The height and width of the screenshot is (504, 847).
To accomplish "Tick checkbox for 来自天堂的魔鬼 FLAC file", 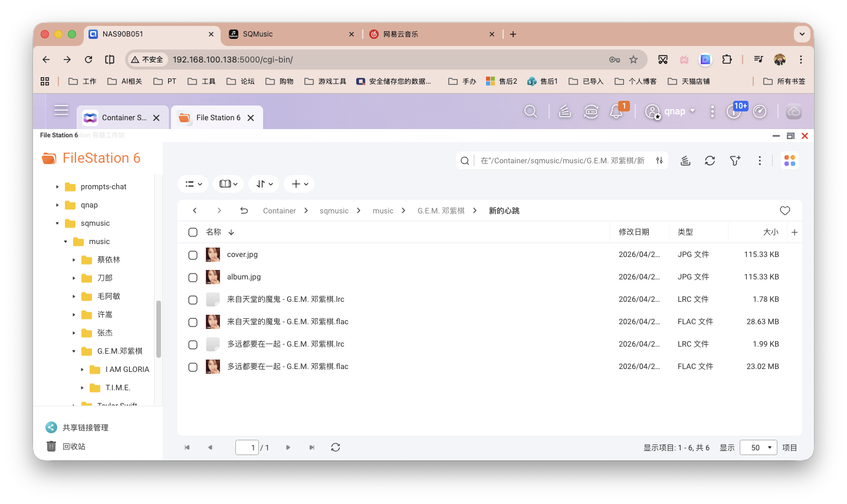I will pos(193,322).
